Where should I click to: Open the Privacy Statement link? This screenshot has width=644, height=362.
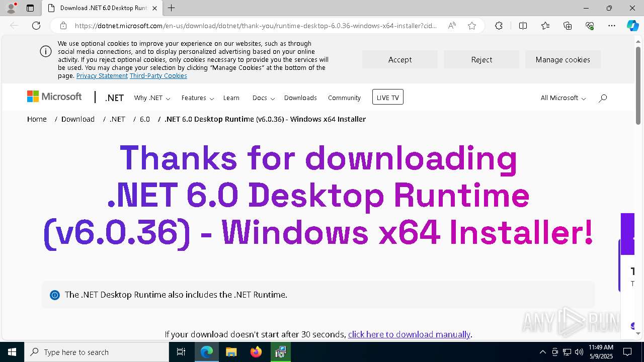102,76
